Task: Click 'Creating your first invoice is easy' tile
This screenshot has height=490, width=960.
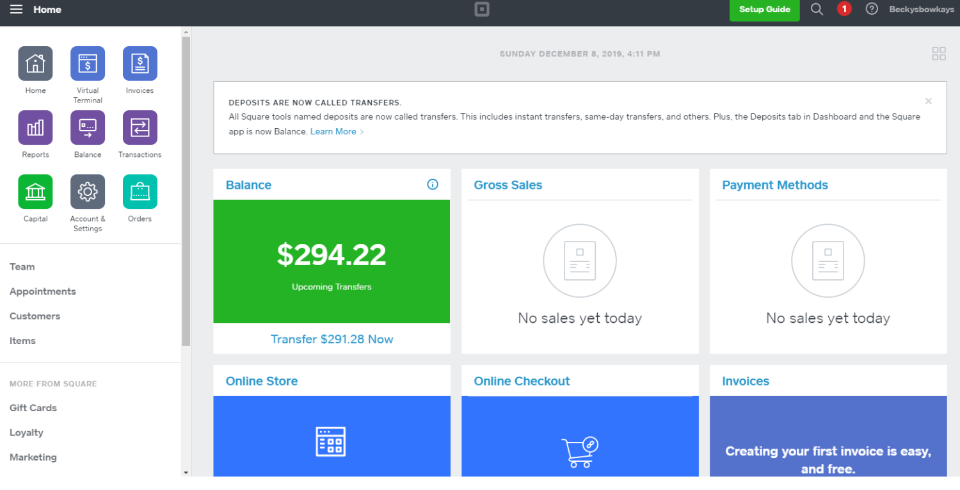Action: [x=828, y=437]
